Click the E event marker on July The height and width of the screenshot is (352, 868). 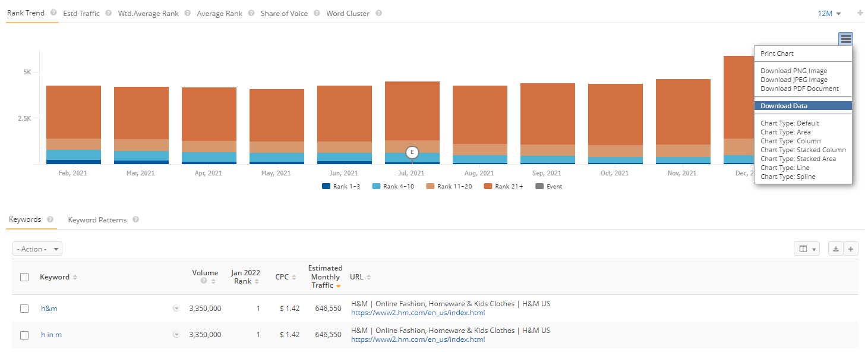click(412, 152)
